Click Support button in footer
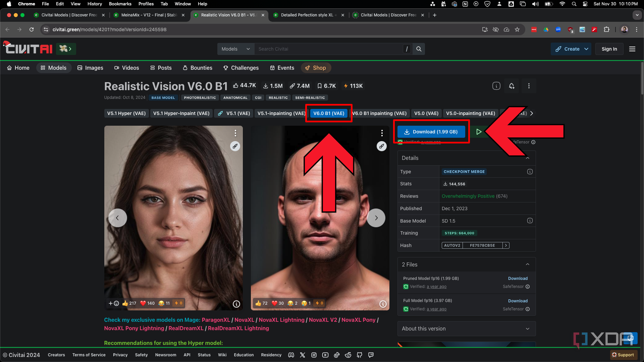 [x=623, y=355]
